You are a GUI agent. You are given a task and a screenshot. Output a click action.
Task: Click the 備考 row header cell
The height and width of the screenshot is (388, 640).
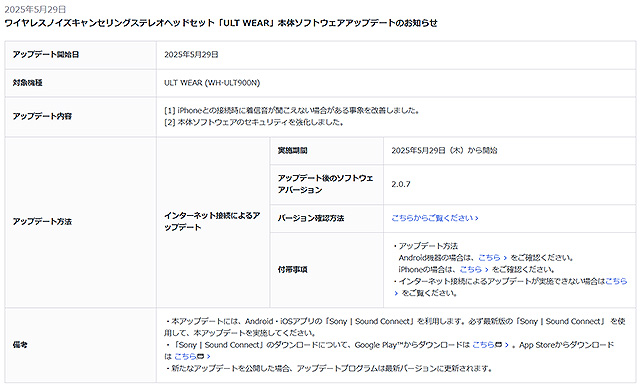(x=80, y=345)
